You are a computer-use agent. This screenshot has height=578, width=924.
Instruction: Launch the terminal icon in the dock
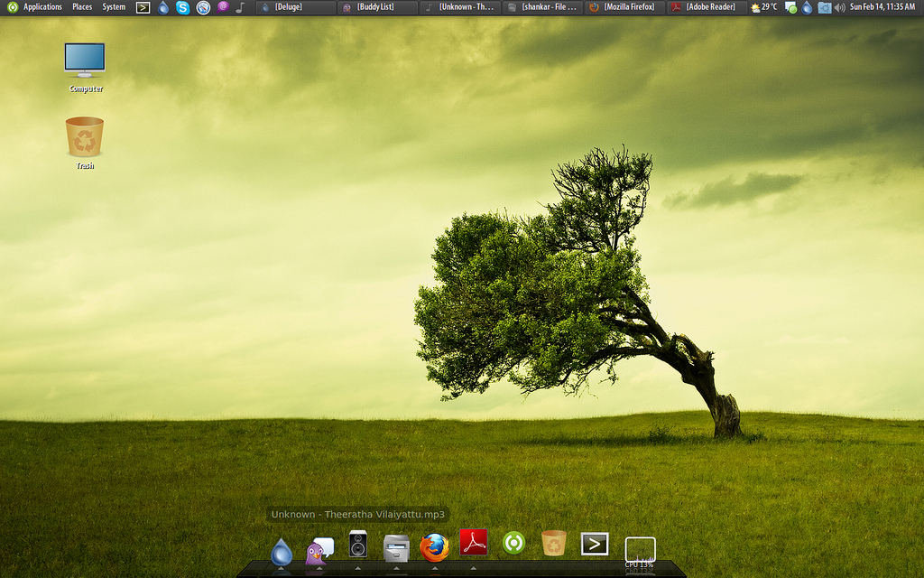594,544
